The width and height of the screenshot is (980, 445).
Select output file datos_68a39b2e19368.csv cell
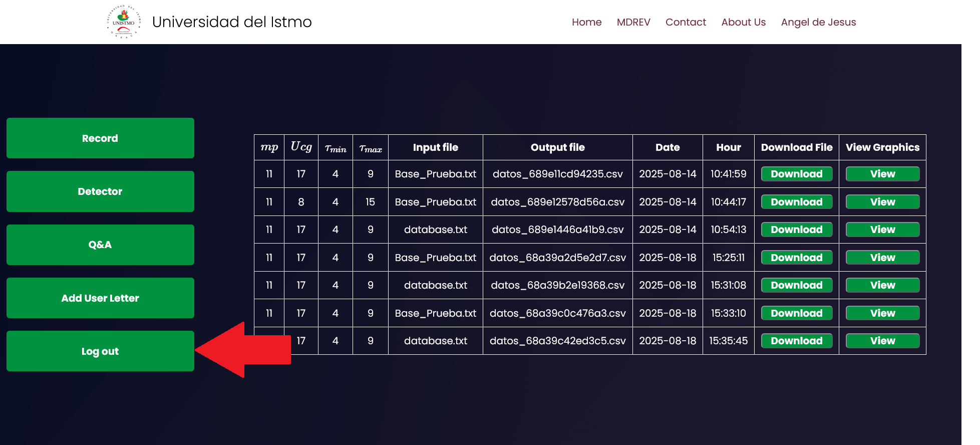click(558, 285)
